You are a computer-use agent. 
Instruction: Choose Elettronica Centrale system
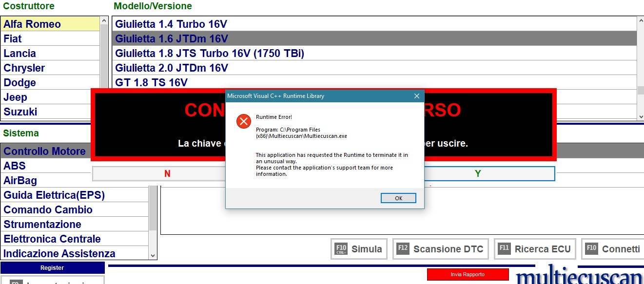[x=75, y=239]
